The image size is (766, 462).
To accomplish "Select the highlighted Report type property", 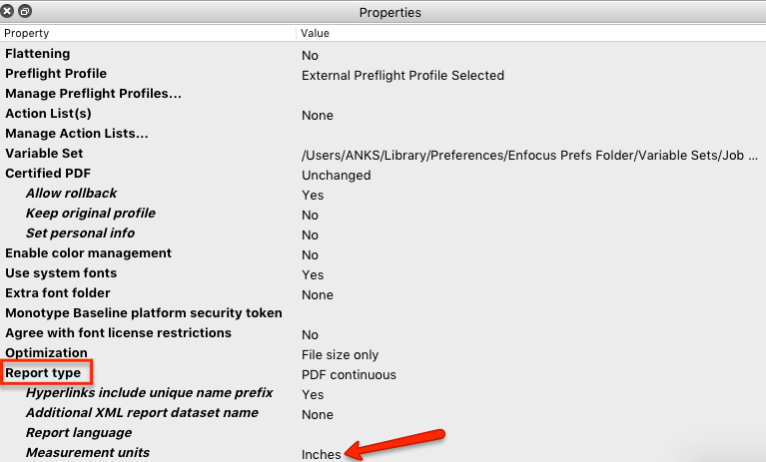I will (43, 374).
